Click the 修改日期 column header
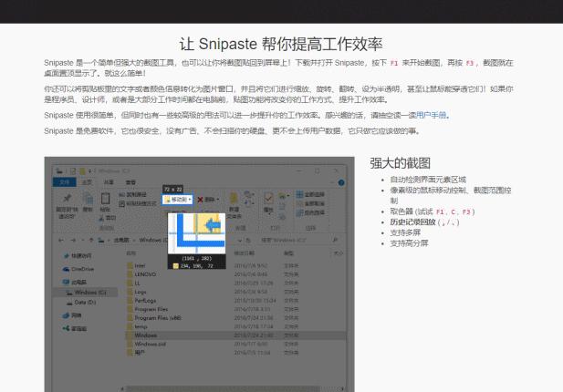 [x=245, y=253]
